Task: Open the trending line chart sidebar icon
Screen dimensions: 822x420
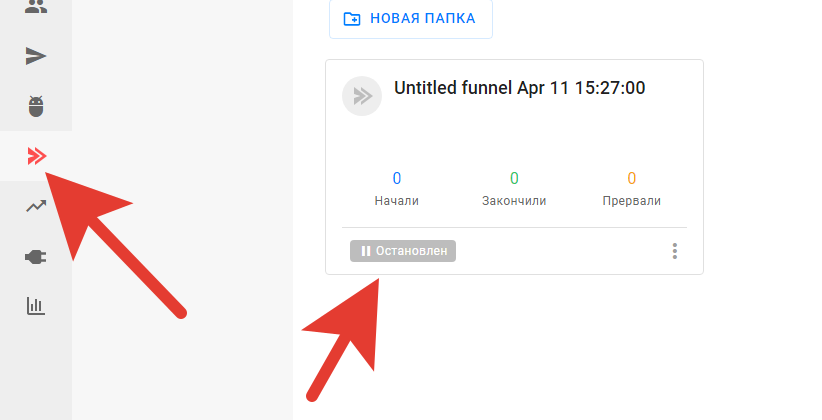Action: (36, 206)
